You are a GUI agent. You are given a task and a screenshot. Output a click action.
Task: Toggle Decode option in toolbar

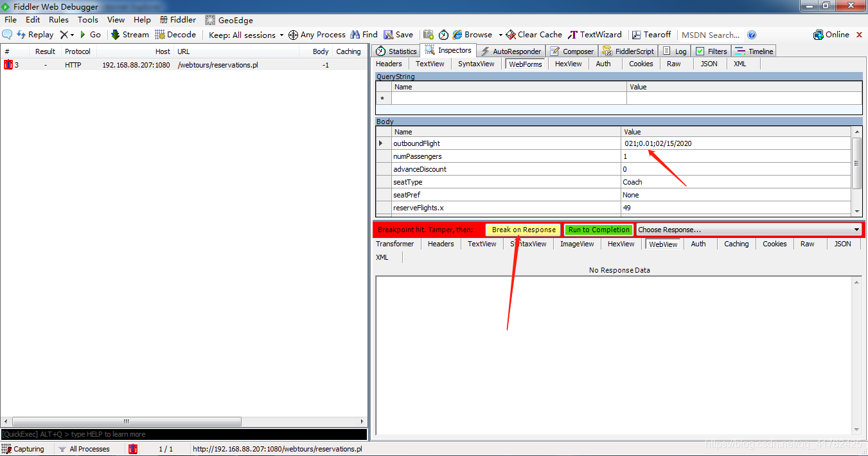coord(175,35)
